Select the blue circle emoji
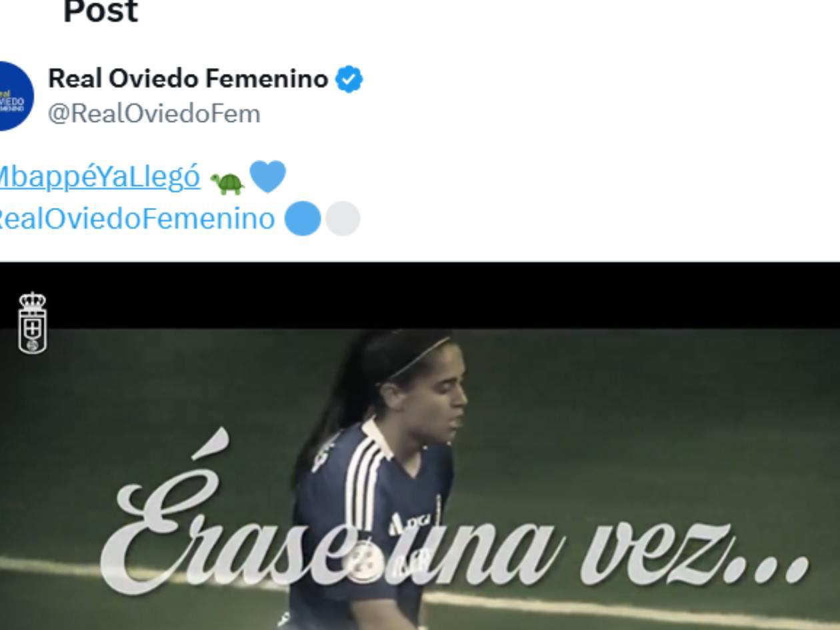Image resolution: width=840 pixels, height=630 pixels. [x=303, y=219]
